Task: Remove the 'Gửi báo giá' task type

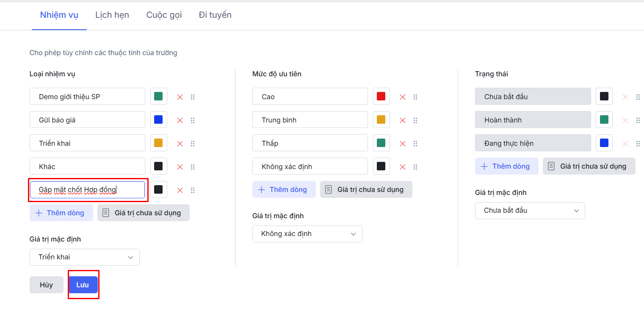Action: tap(180, 120)
